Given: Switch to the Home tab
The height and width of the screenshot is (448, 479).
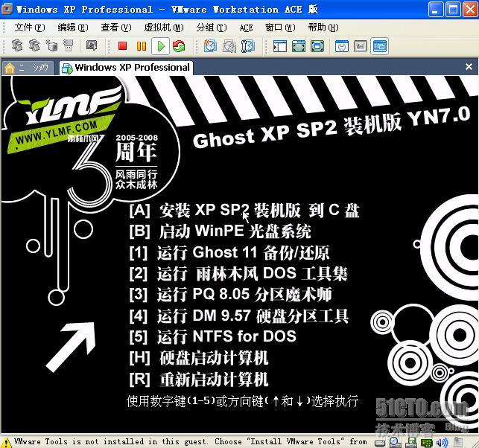Looking at the screenshot, I should pyautogui.click(x=28, y=68).
